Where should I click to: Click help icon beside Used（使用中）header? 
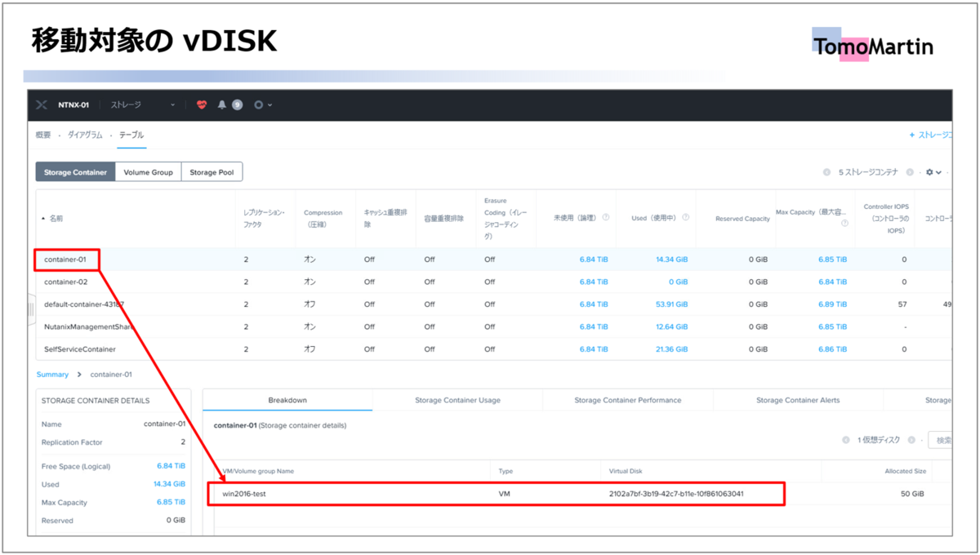[x=685, y=217]
